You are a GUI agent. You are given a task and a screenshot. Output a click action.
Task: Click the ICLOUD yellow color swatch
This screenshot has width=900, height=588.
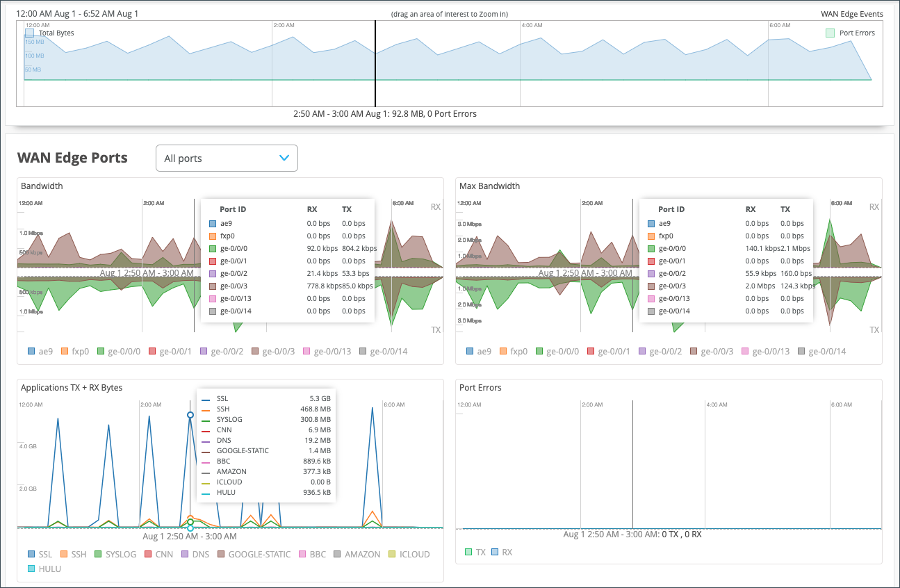click(x=392, y=555)
